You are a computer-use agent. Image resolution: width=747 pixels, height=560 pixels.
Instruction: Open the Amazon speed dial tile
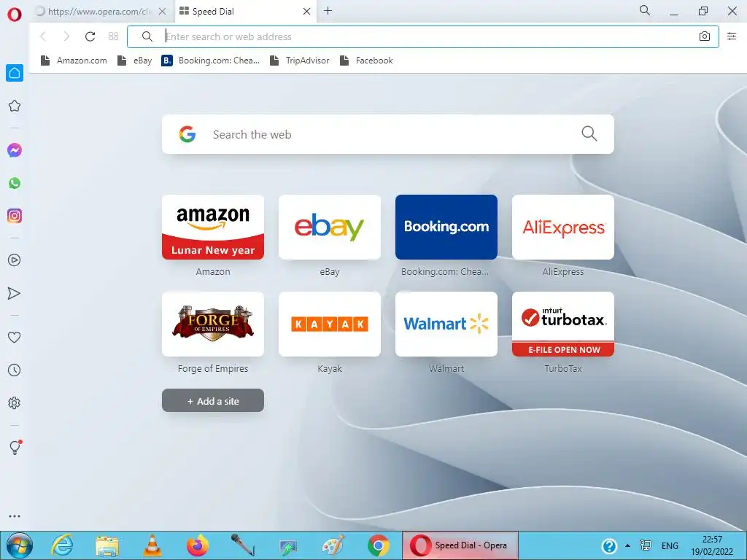(x=213, y=227)
